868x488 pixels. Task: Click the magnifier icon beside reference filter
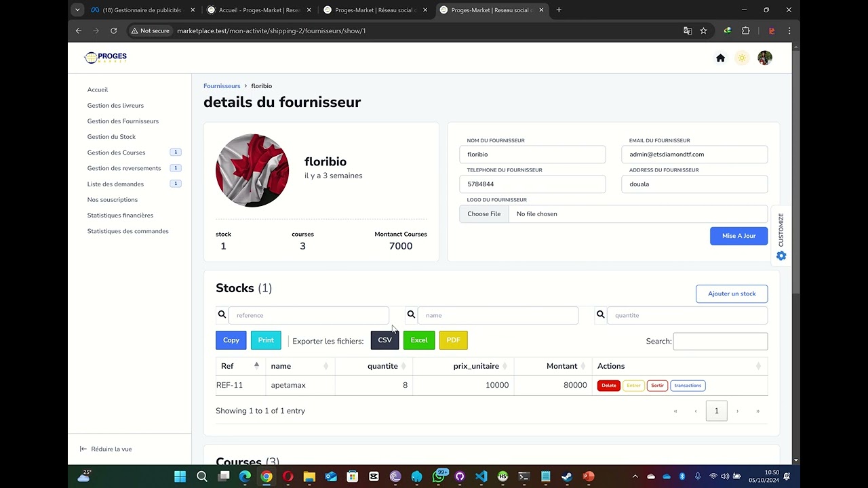(x=222, y=314)
